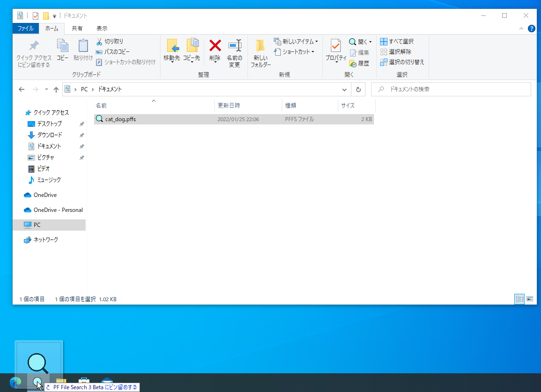Viewport: 541px width, 392px height.
Task: Click the red Delete (削除) X icon
Action: pos(215,45)
